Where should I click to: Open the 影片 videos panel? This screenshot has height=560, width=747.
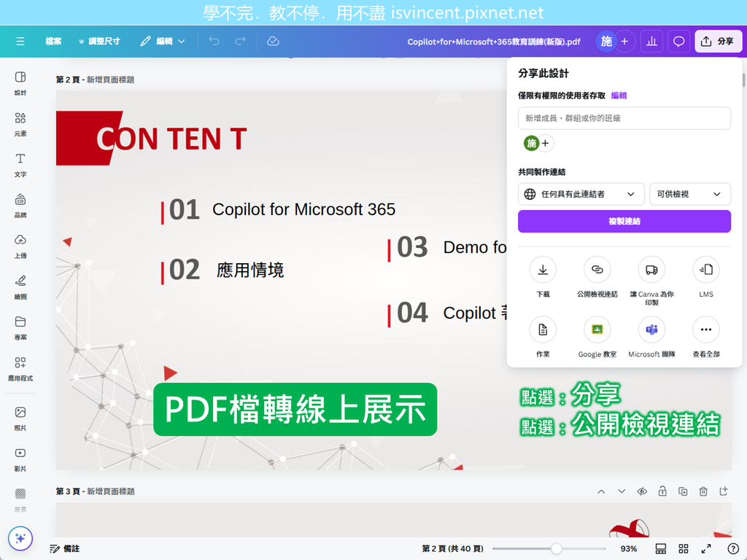[x=20, y=459]
